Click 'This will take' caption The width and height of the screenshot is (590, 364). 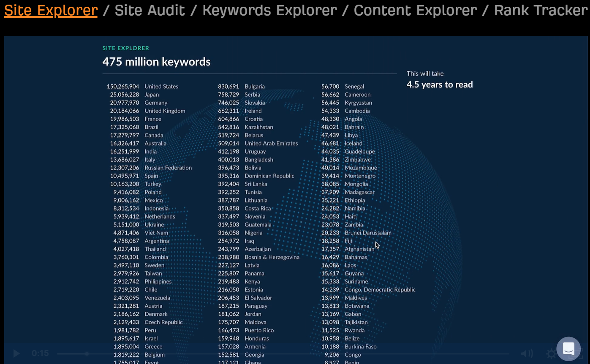point(425,73)
